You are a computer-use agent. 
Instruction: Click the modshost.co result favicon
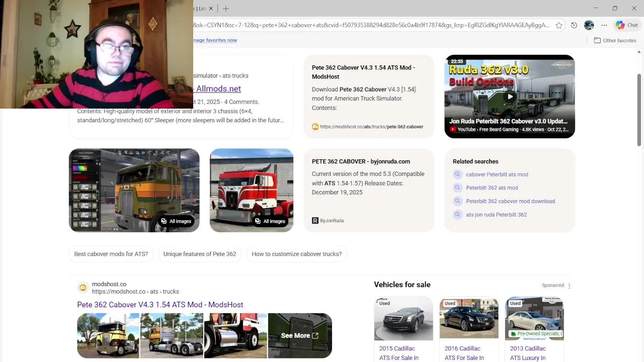(x=83, y=288)
